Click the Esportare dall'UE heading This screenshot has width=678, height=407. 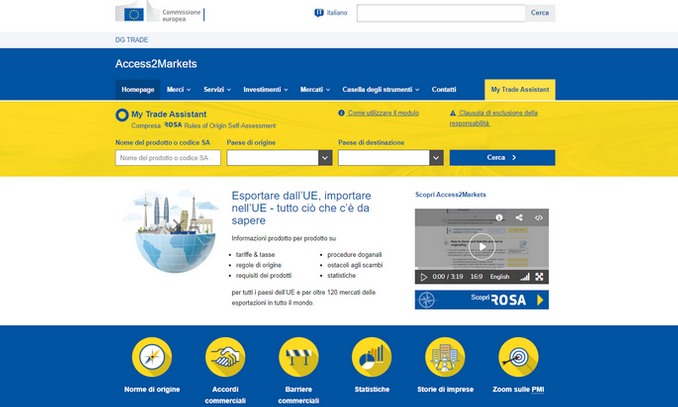[301, 208]
